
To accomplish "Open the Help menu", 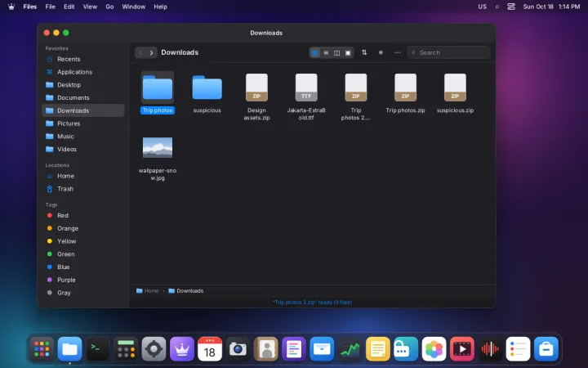I will [x=161, y=7].
